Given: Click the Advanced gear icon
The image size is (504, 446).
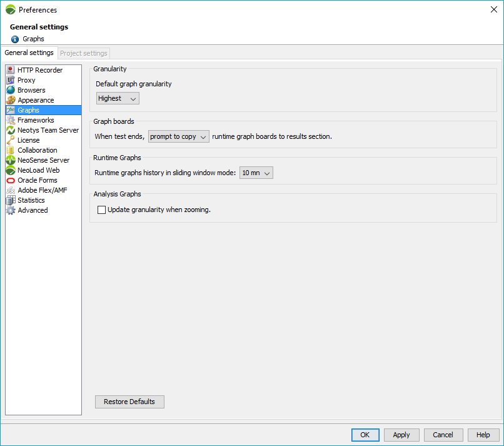Looking at the screenshot, I should click(11, 210).
